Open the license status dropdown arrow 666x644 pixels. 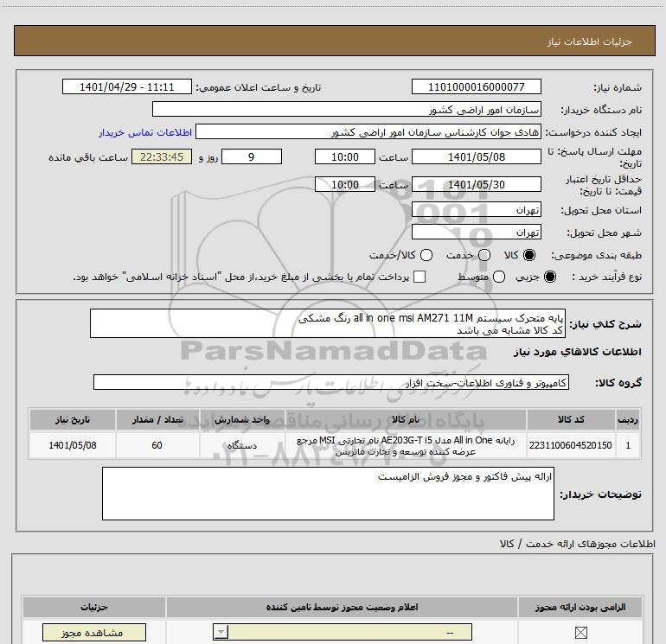click(221, 632)
